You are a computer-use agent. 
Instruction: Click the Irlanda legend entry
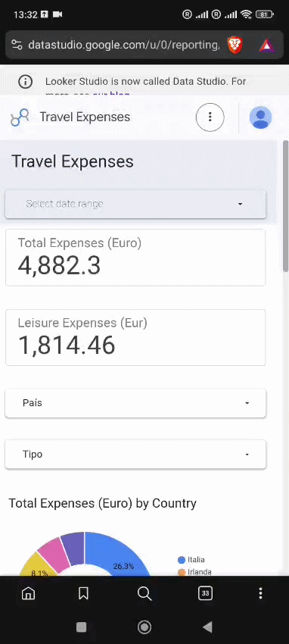coord(194,572)
